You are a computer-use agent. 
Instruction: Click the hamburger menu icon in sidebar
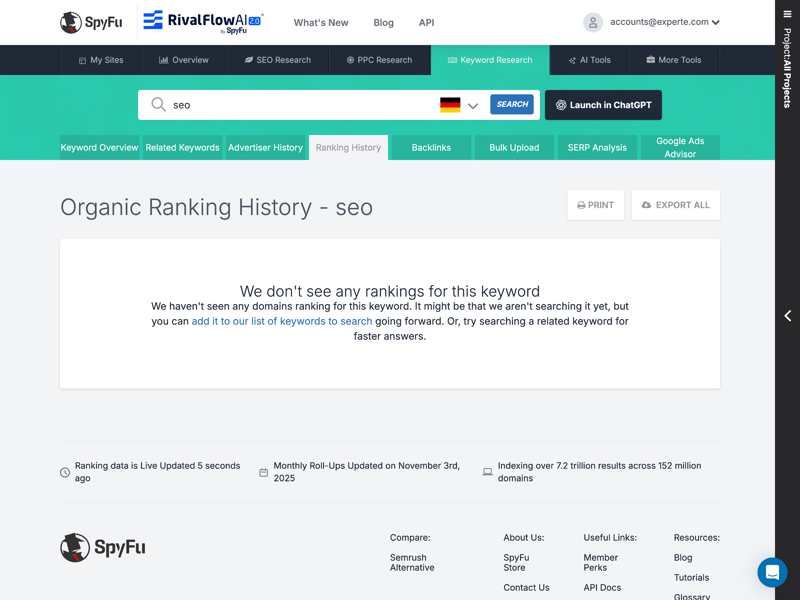[787, 14]
